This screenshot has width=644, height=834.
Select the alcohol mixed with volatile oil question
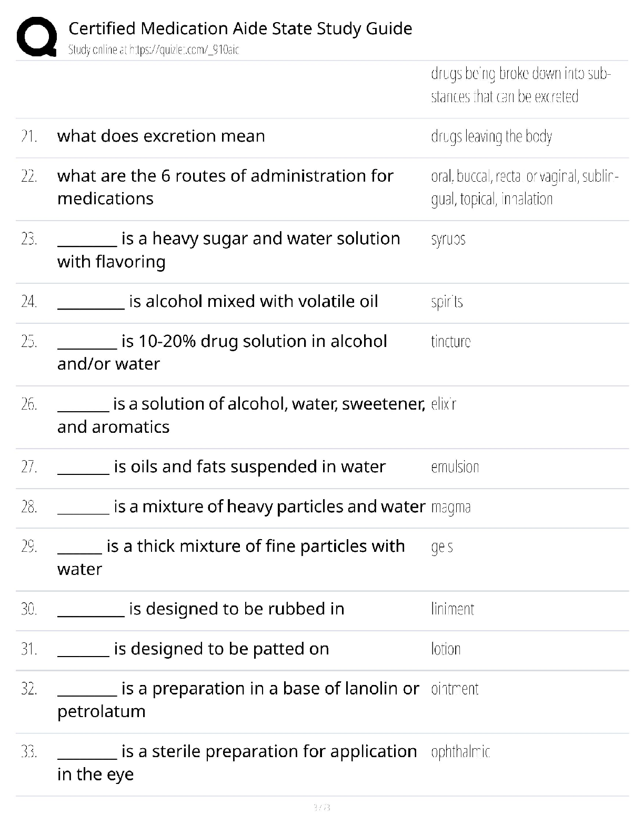pyautogui.click(x=217, y=302)
